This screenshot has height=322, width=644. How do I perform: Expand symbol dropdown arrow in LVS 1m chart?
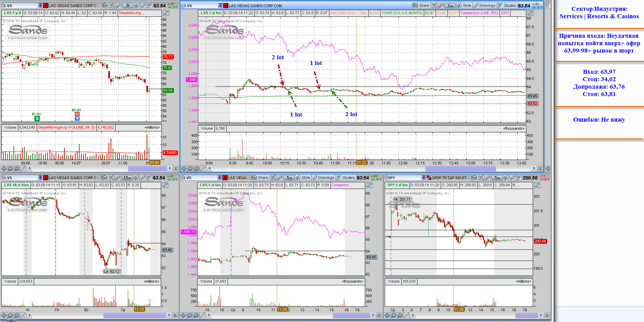221,6
